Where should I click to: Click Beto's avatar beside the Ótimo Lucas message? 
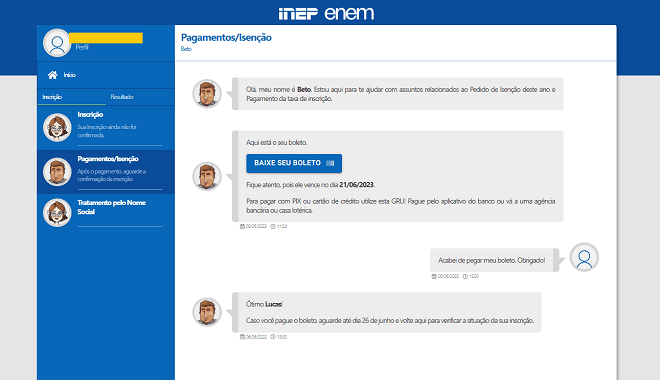(207, 312)
